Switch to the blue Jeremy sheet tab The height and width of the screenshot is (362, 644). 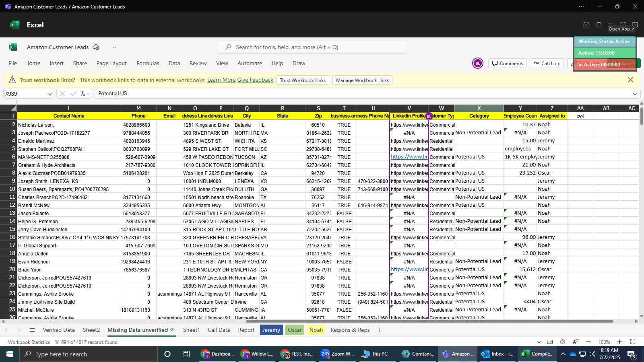pyautogui.click(x=271, y=330)
